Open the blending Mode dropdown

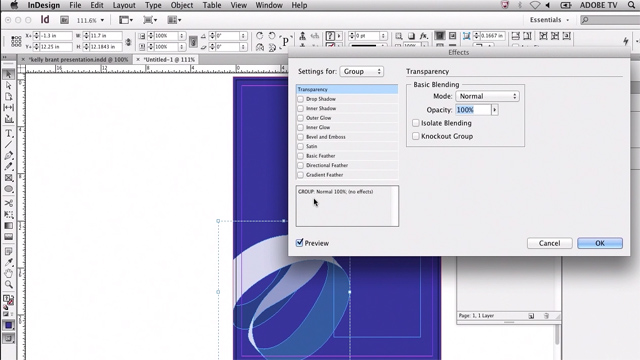click(487, 96)
